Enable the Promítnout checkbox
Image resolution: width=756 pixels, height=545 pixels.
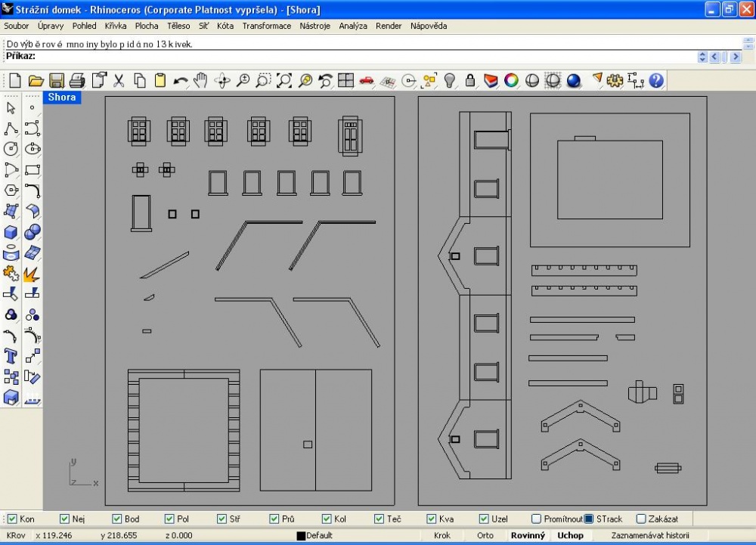coord(536,519)
